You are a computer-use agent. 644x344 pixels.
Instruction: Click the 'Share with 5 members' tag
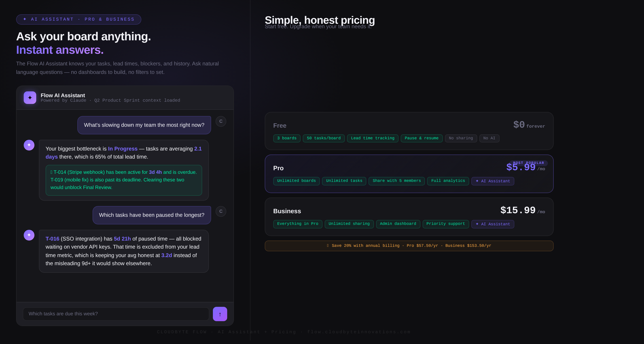(396, 181)
